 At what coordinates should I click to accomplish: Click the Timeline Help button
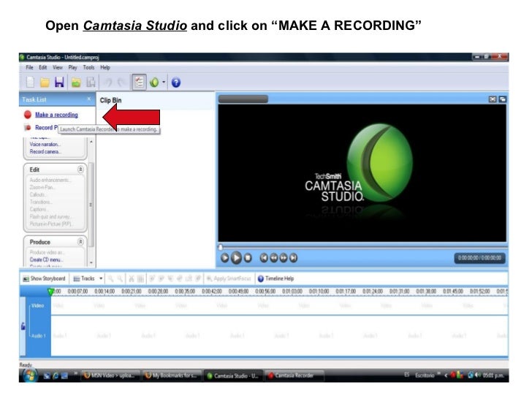tap(275, 278)
